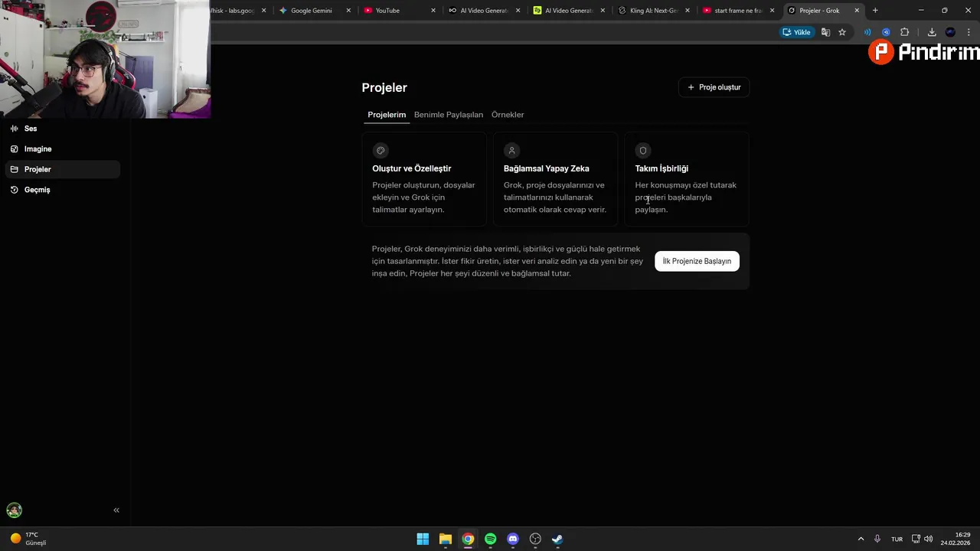Close the Kling AI browser tab
Screen dimensions: 980x551
pyautogui.click(x=688, y=11)
